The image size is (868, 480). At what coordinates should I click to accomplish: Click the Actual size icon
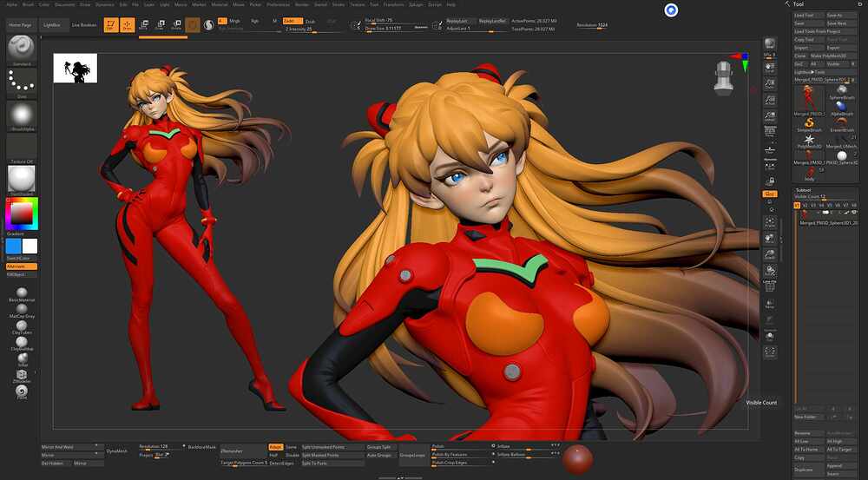tap(769, 100)
